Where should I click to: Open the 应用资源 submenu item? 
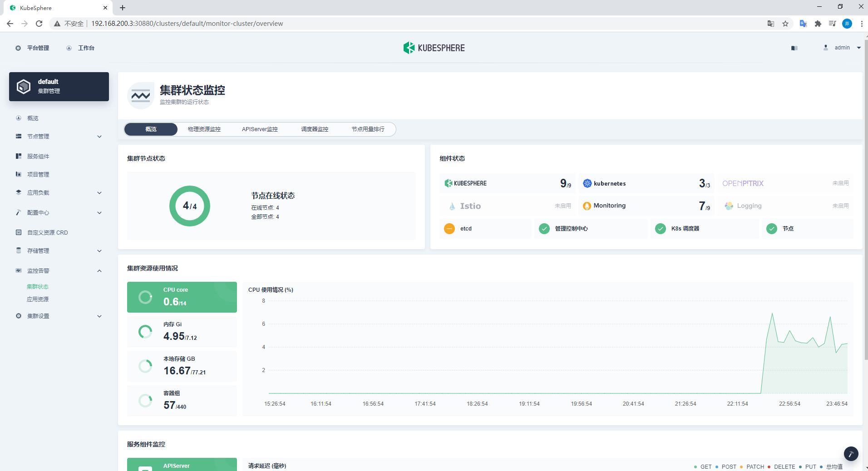(38, 299)
